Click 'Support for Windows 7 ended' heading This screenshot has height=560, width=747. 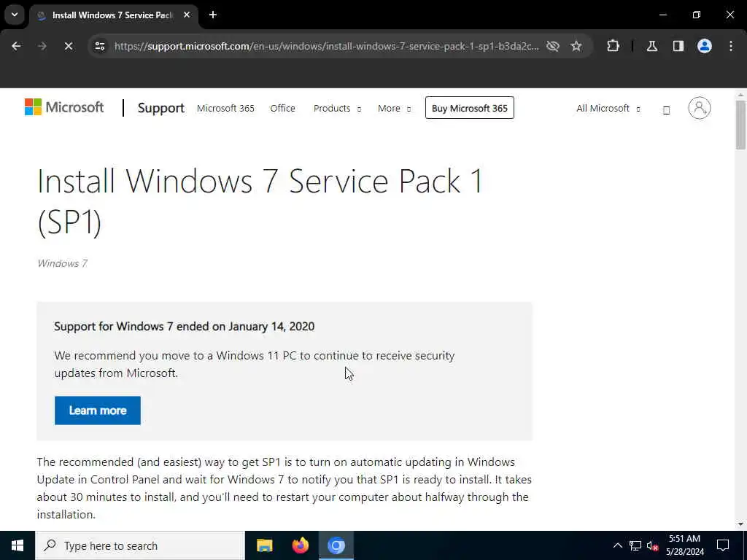(185, 327)
